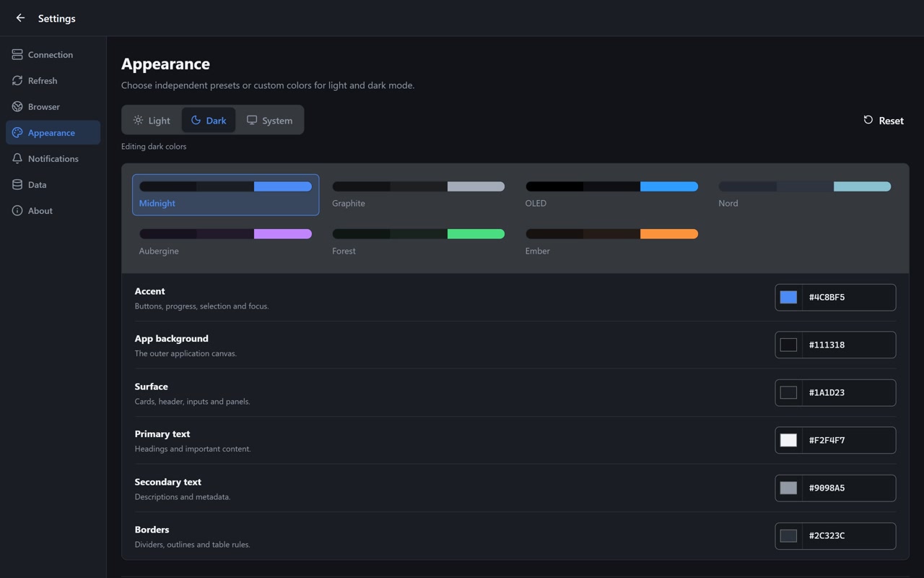The width and height of the screenshot is (924, 578).
Task: Click the Appearance palette icon in sidebar
Action: pyautogui.click(x=17, y=133)
